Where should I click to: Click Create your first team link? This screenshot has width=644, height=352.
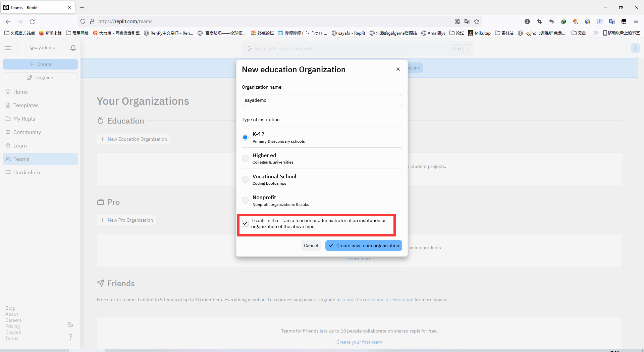(359, 342)
